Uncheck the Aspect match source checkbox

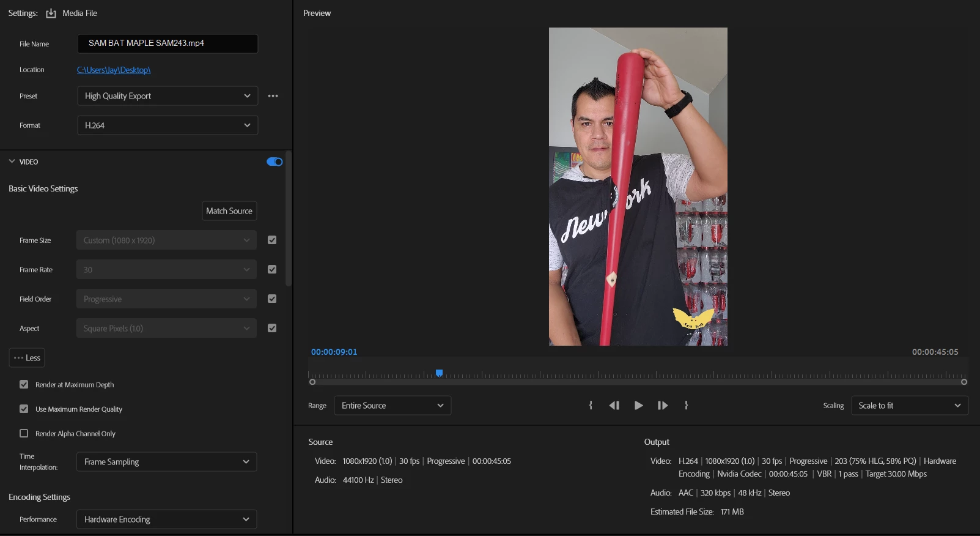[272, 329]
